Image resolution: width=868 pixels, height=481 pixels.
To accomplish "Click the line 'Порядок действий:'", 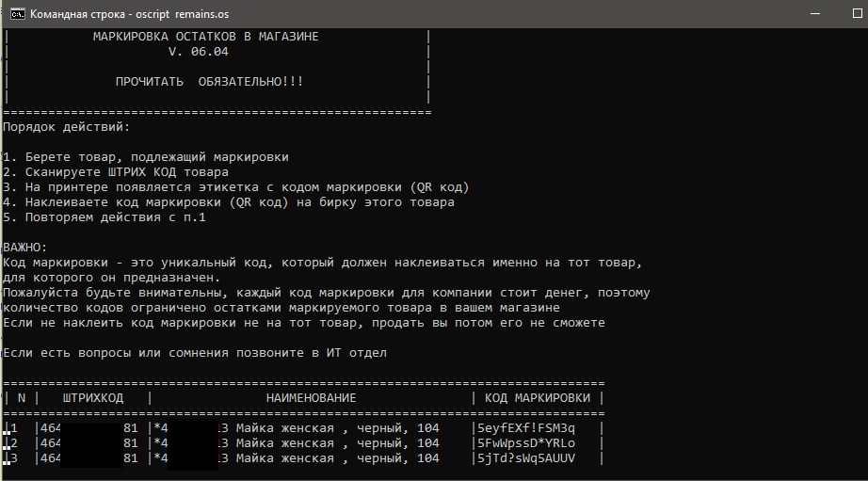I will 67,127.
